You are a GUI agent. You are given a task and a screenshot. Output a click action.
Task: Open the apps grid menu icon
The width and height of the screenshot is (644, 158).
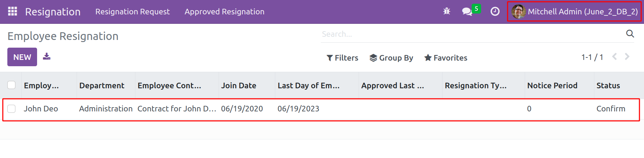click(x=13, y=12)
